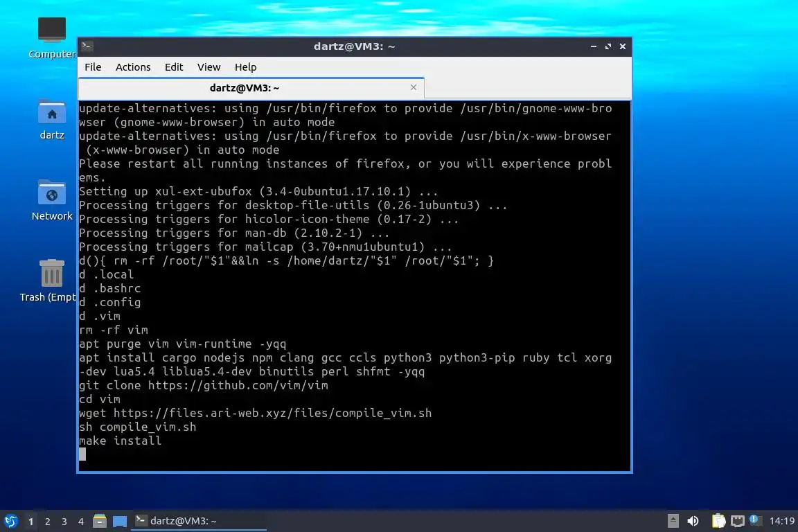Click the 'd .bashrc' line
The height and width of the screenshot is (532, 798).
coord(109,288)
